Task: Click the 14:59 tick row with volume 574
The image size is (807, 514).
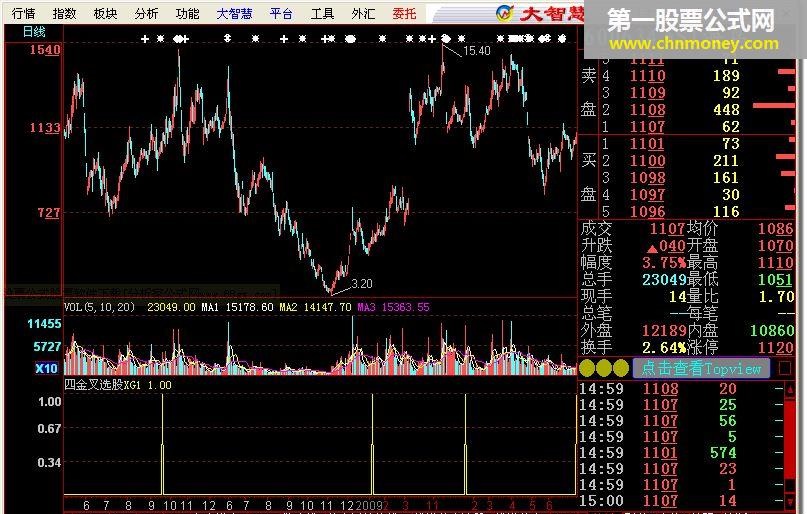Action: (680, 453)
